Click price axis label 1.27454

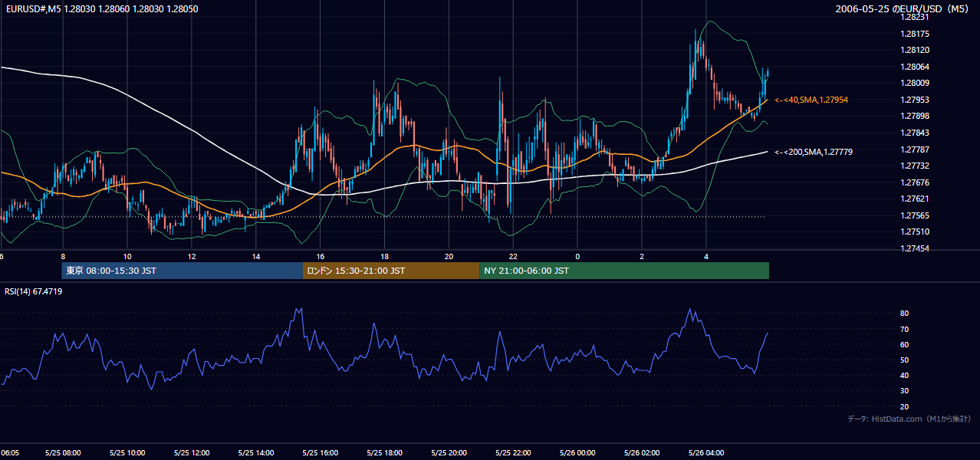(x=915, y=248)
